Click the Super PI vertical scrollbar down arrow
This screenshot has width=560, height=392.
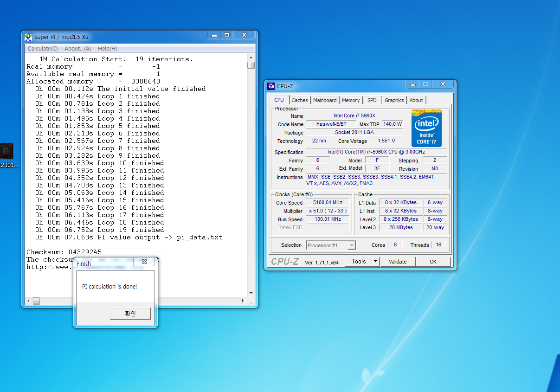click(x=251, y=293)
